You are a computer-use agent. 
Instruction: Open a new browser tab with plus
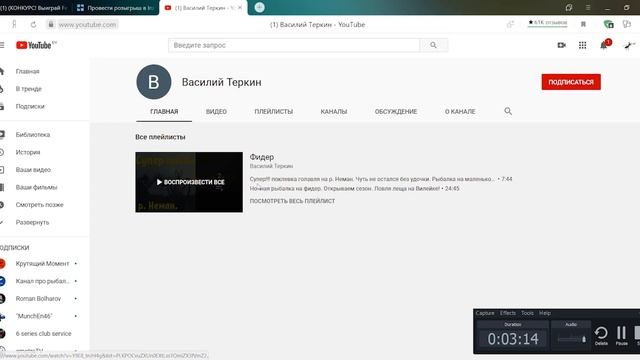(x=259, y=7)
